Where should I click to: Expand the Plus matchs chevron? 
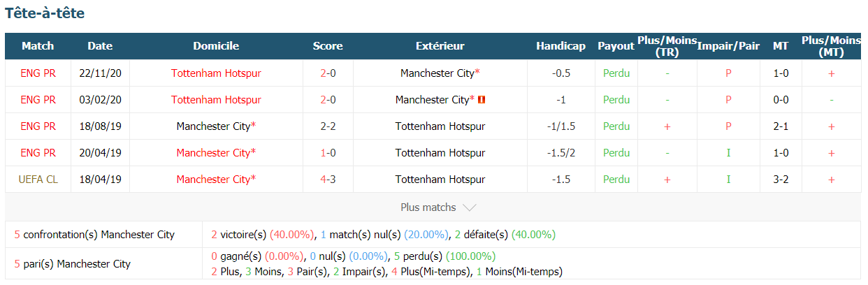[470, 207]
